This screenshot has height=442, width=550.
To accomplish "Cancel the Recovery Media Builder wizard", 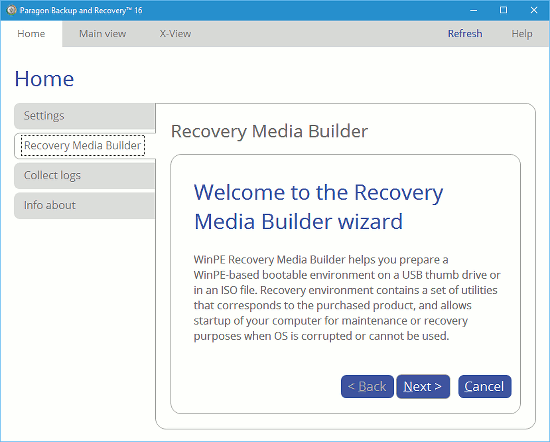I will pyautogui.click(x=485, y=387).
